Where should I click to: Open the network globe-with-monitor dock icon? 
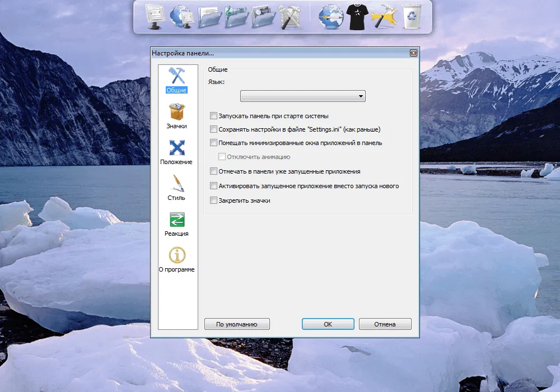coord(181,17)
